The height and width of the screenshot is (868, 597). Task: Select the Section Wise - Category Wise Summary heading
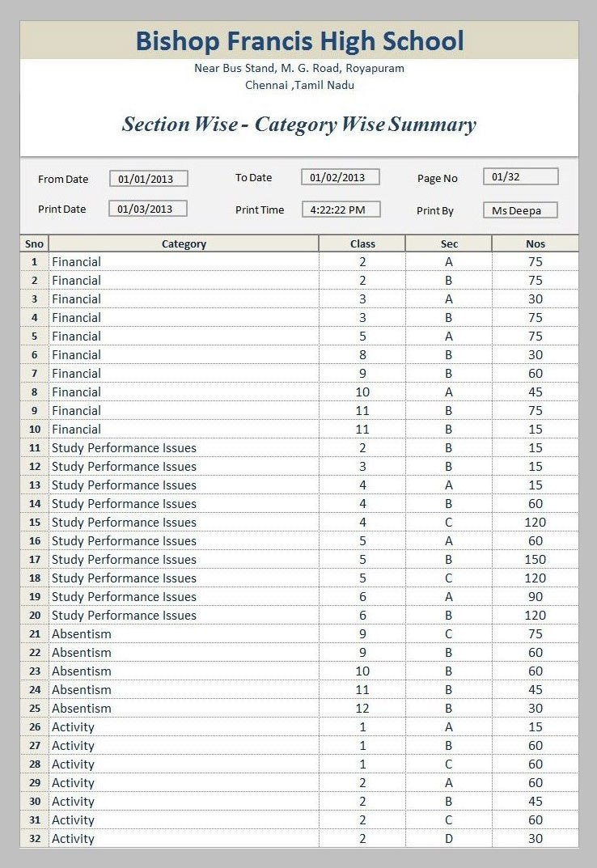coord(299,125)
